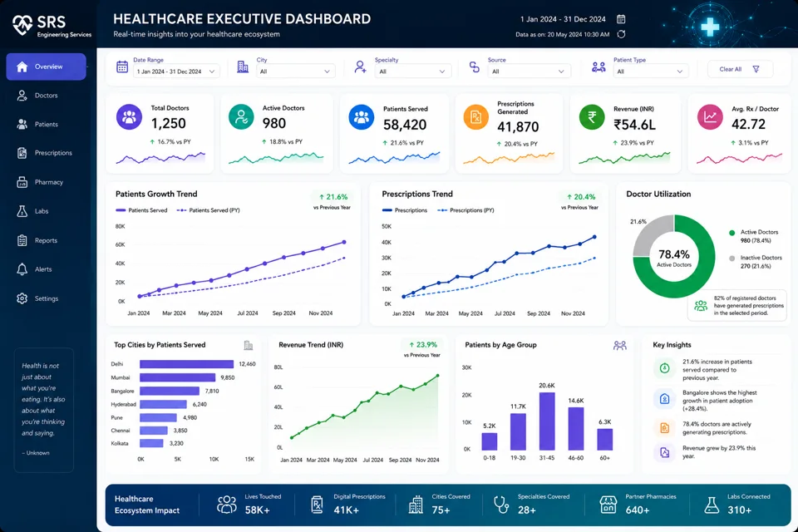Toggle the Patients Served solid-line legend item
Image resolution: width=798 pixels, height=532 pixels.
pyautogui.click(x=141, y=210)
